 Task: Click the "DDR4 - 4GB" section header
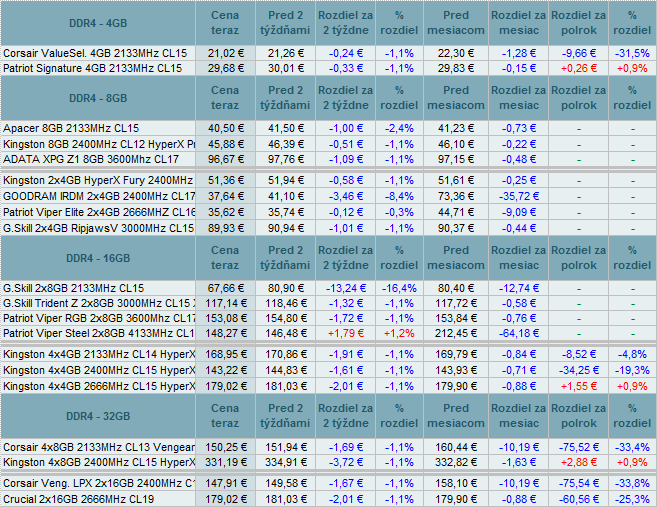98,23
